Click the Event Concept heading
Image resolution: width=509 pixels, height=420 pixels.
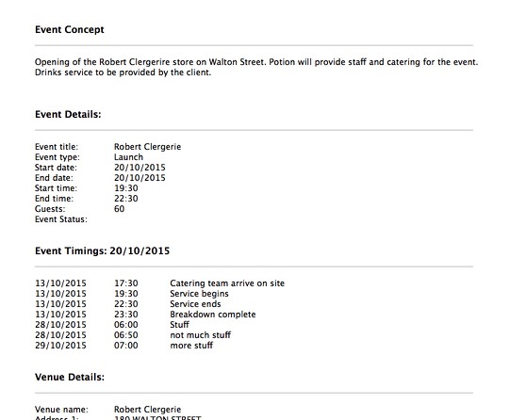click(x=70, y=29)
